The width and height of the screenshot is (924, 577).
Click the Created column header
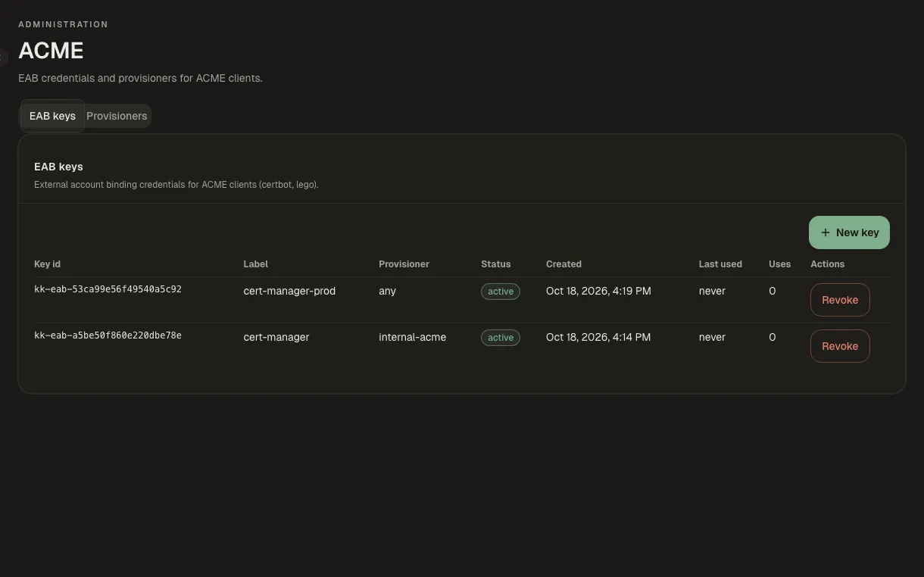(x=563, y=264)
